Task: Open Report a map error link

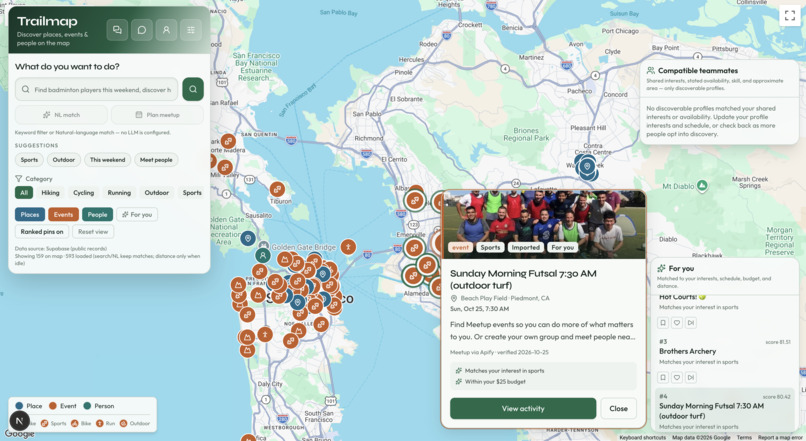Action: 780,437
